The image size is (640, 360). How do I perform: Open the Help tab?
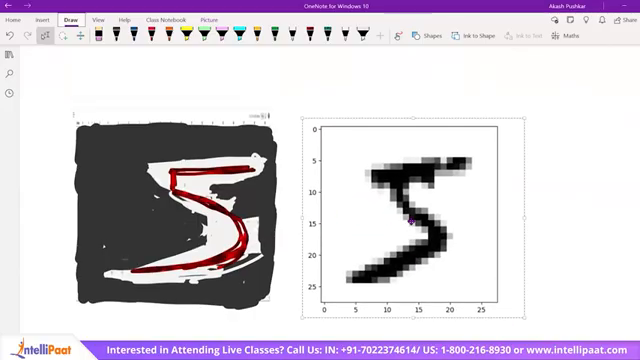(x=124, y=20)
